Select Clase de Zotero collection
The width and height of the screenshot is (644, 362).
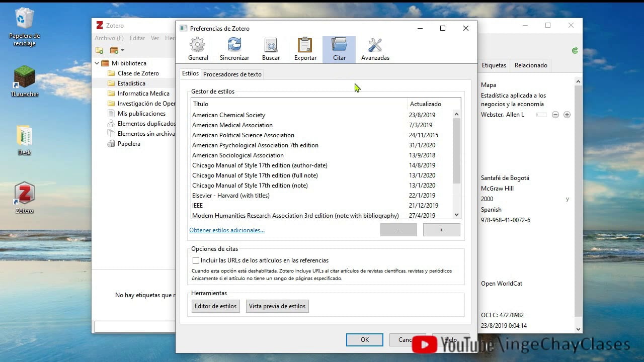pos(133,73)
